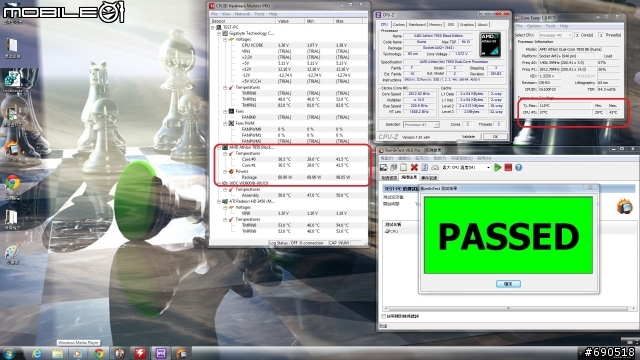640x360 pixels.
Task: Click the second icon in BurnInTest toolbar
Action: coord(393,167)
